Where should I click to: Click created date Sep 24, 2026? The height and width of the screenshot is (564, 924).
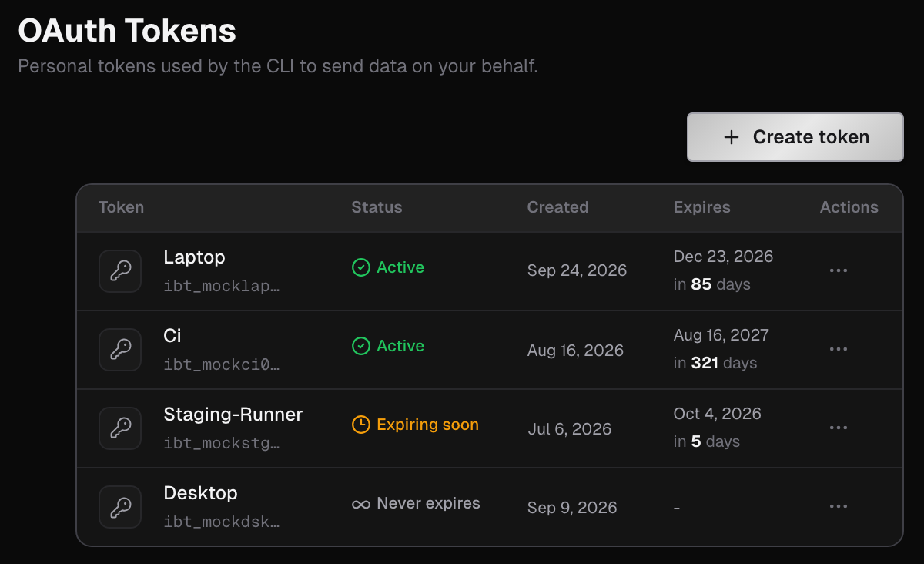577,270
